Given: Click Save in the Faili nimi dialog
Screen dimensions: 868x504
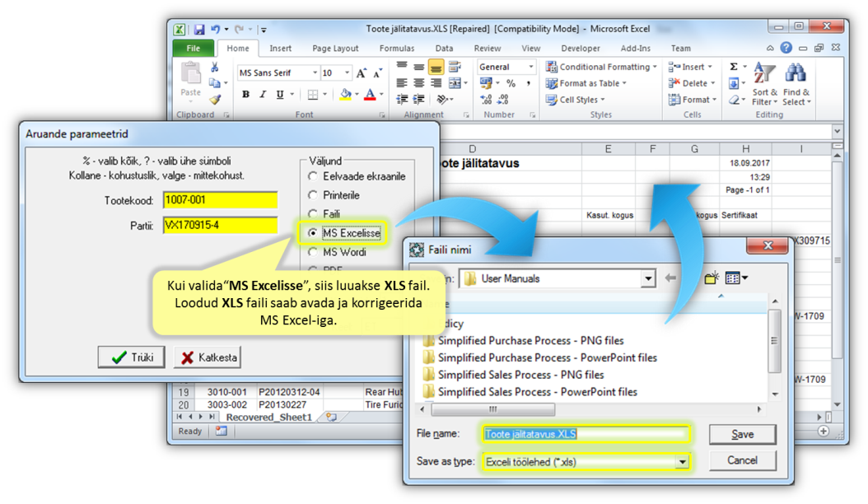Looking at the screenshot, I should pos(742,434).
